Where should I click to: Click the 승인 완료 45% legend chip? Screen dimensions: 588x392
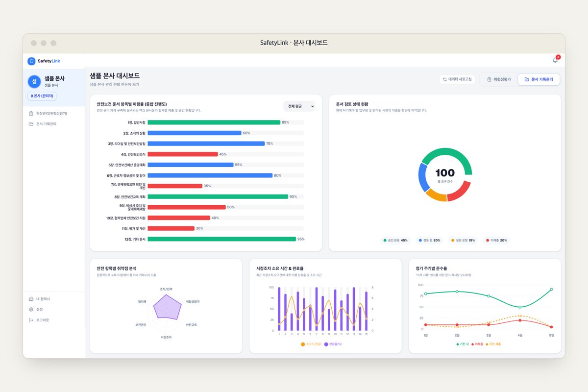tap(395, 241)
